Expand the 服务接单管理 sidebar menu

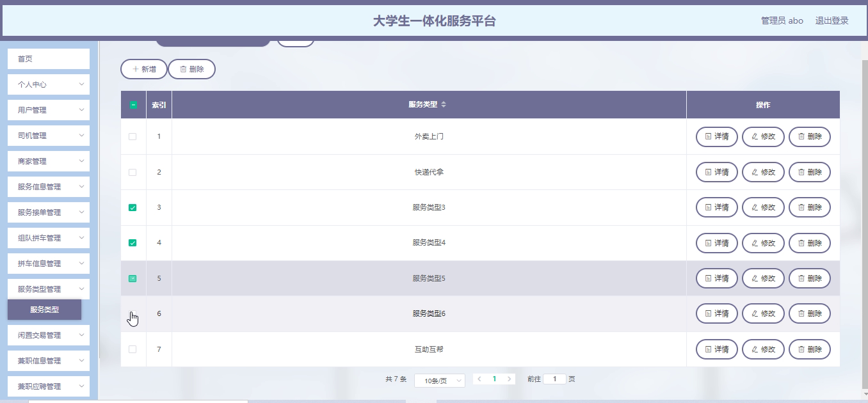coord(49,212)
